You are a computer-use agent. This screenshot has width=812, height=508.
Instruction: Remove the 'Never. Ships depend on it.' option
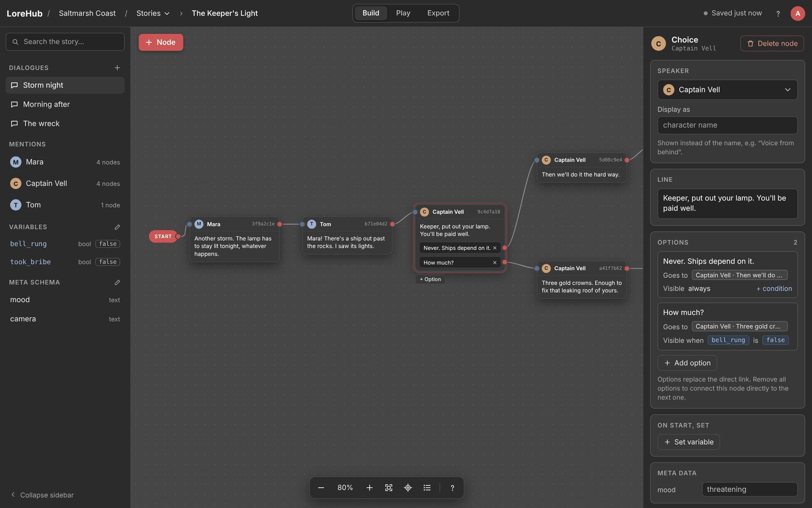(x=495, y=248)
